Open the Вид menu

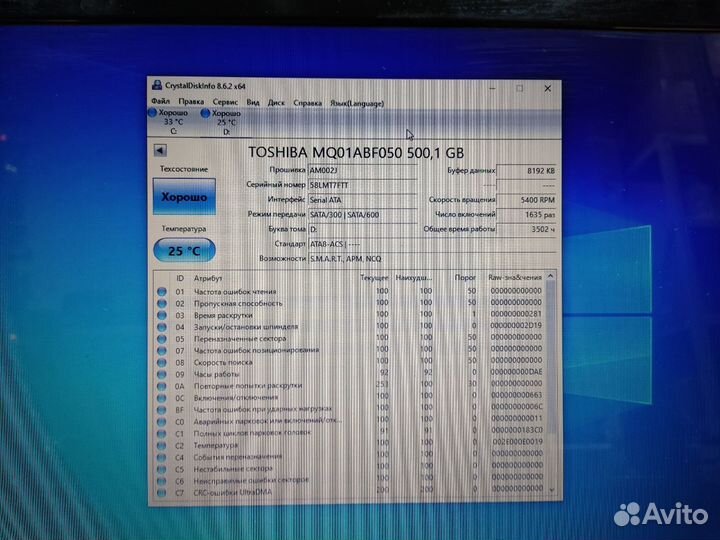[x=253, y=102]
